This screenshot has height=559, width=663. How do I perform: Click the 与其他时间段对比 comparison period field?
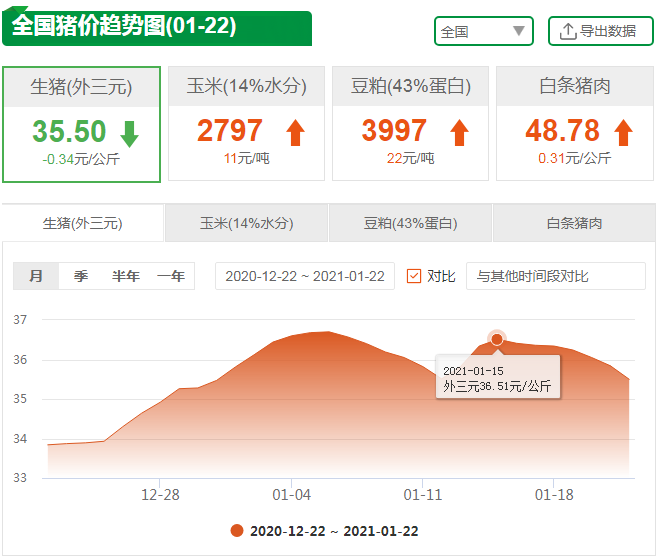tap(555, 276)
